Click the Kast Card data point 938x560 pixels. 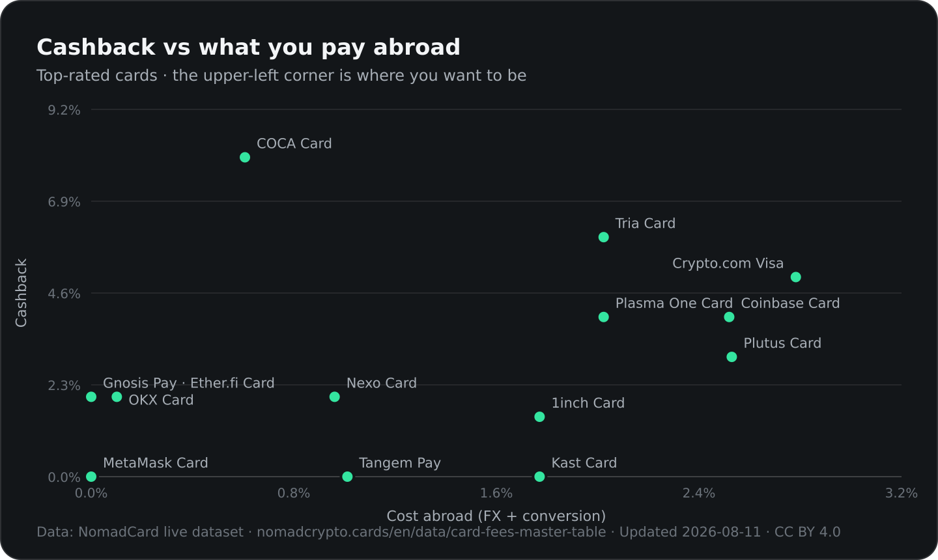coord(539,477)
